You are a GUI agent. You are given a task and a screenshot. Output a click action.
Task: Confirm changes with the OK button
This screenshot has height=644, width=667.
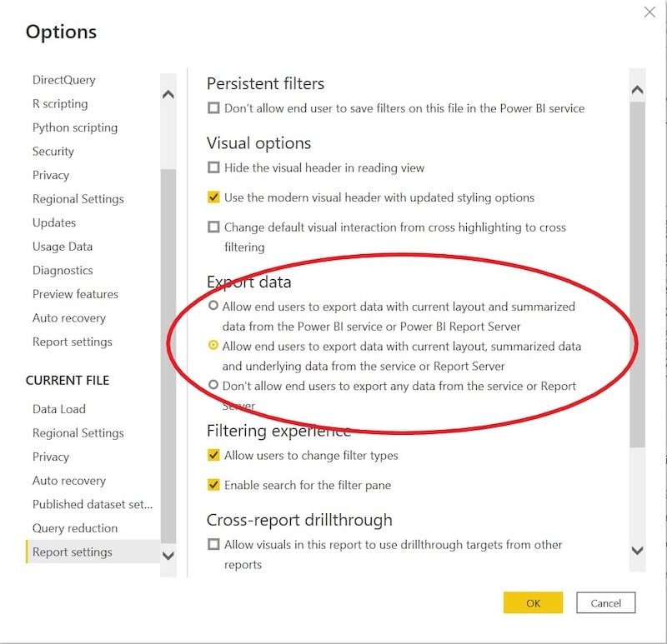533,603
